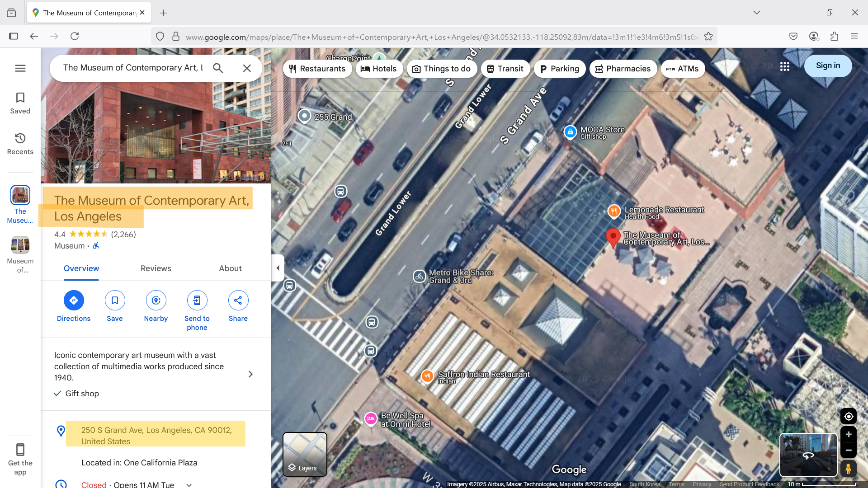Filter map by Transit
This screenshot has height=488, width=868.
[x=505, y=69]
